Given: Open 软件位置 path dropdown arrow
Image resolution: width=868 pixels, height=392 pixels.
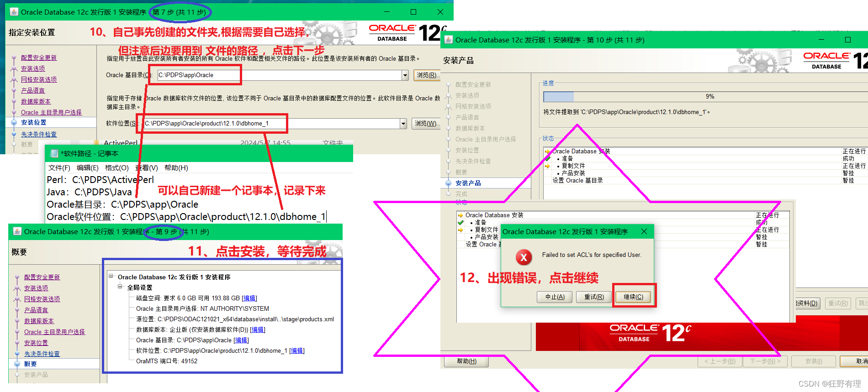Looking at the screenshot, I should pyautogui.click(x=403, y=124).
